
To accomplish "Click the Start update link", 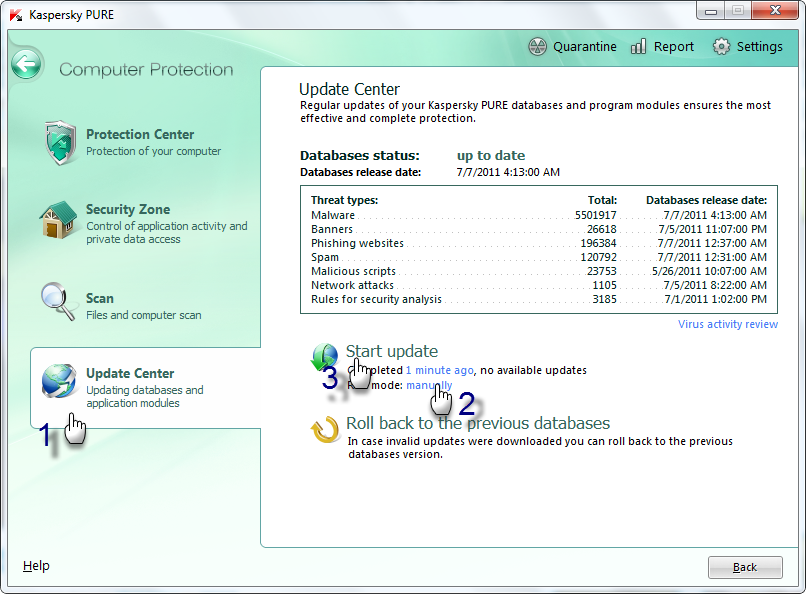I will pyautogui.click(x=392, y=351).
